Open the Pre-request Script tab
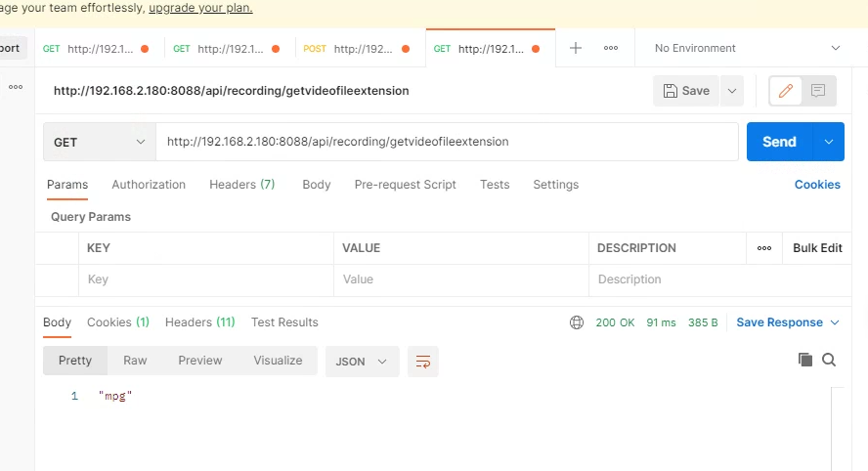The height and width of the screenshot is (471, 868). point(405,185)
